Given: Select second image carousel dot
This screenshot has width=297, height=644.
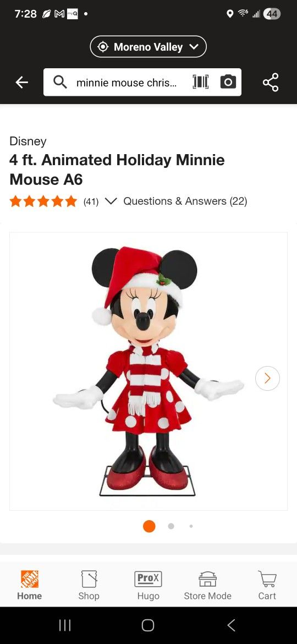Looking at the screenshot, I should click(x=171, y=526).
